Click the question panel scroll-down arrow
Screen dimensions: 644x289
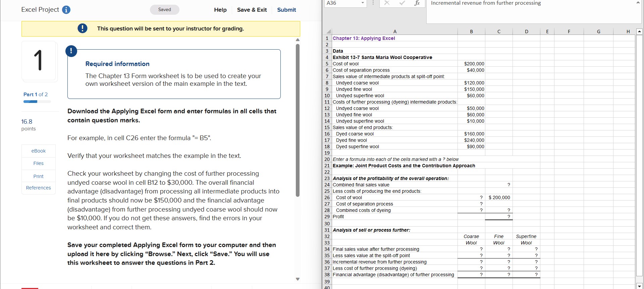pyautogui.click(x=298, y=279)
